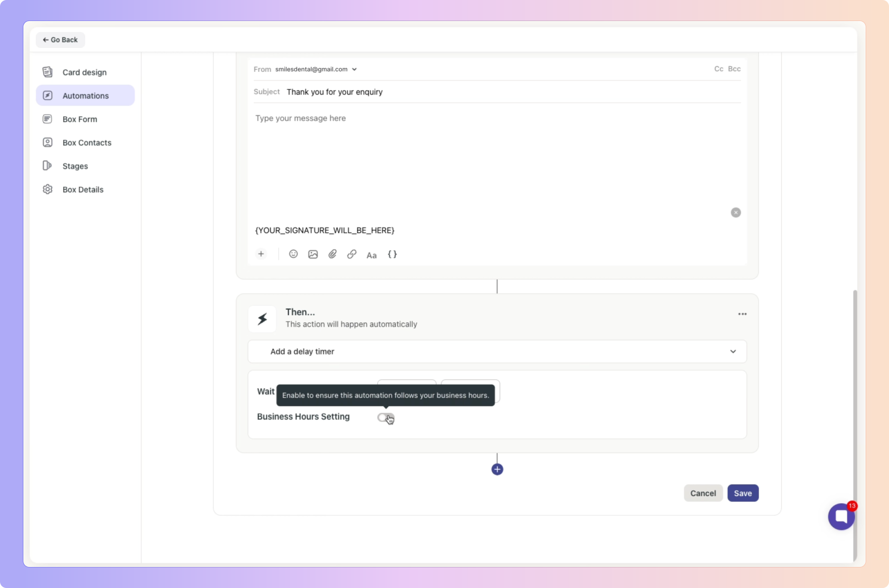Screen dimensions: 889x588
Task: Navigate to Box Contacts
Action: tap(85, 143)
